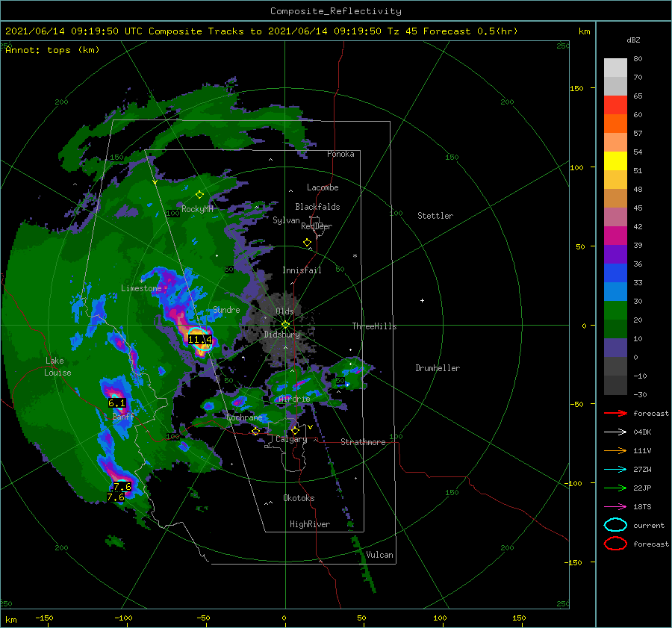Click the Vulcan city label

[x=379, y=555]
